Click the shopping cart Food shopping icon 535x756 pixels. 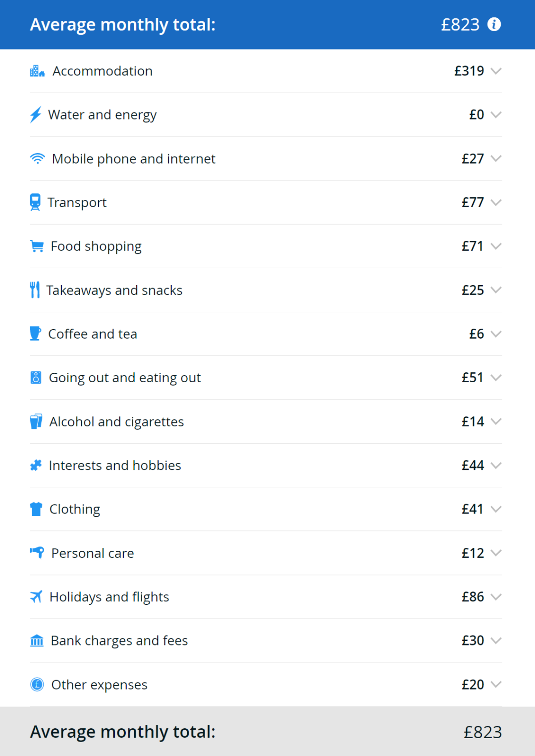37,246
